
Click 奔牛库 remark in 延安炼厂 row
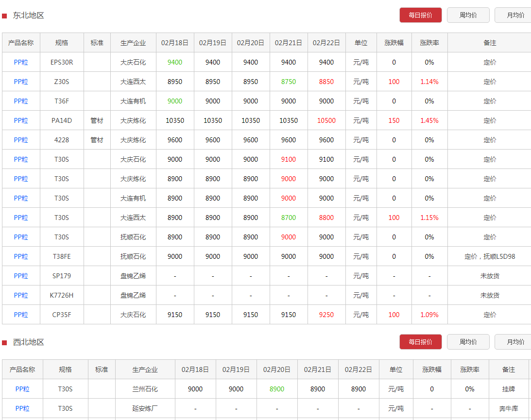point(508,408)
